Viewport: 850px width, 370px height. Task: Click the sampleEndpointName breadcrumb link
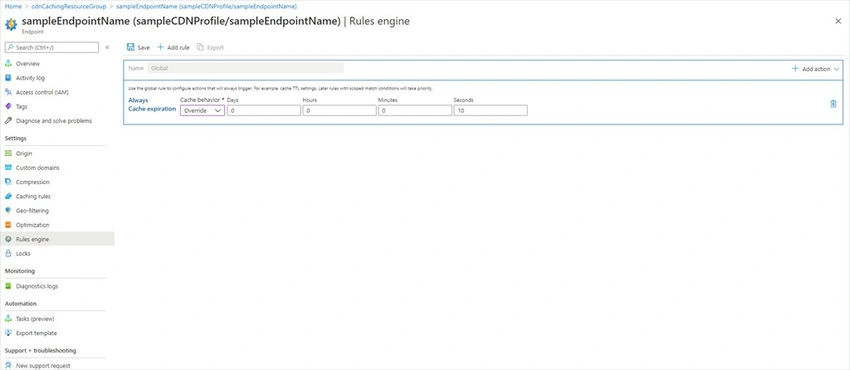click(x=206, y=7)
